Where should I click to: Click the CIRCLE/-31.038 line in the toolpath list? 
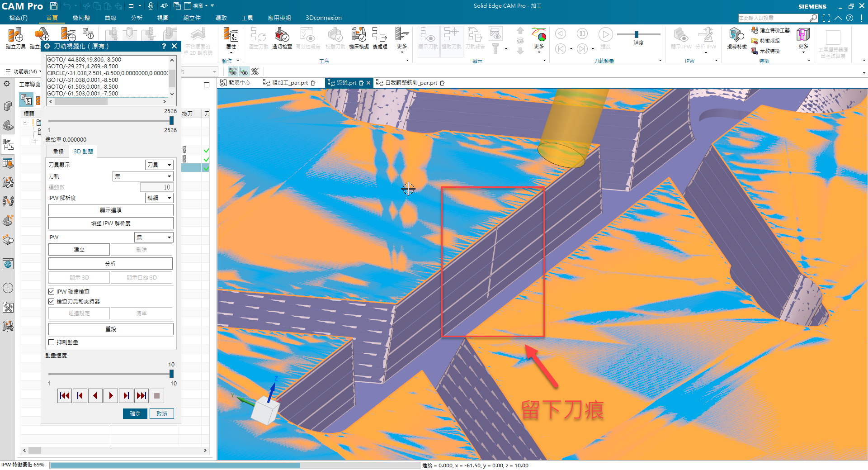click(107, 73)
